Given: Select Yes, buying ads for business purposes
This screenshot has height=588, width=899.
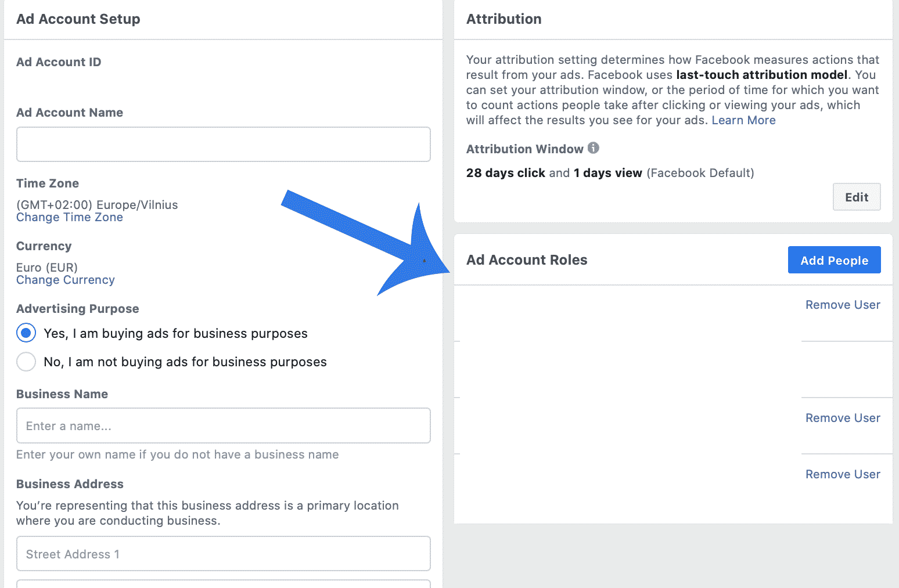Looking at the screenshot, I should pyautogui.click(x=26, y=333).
